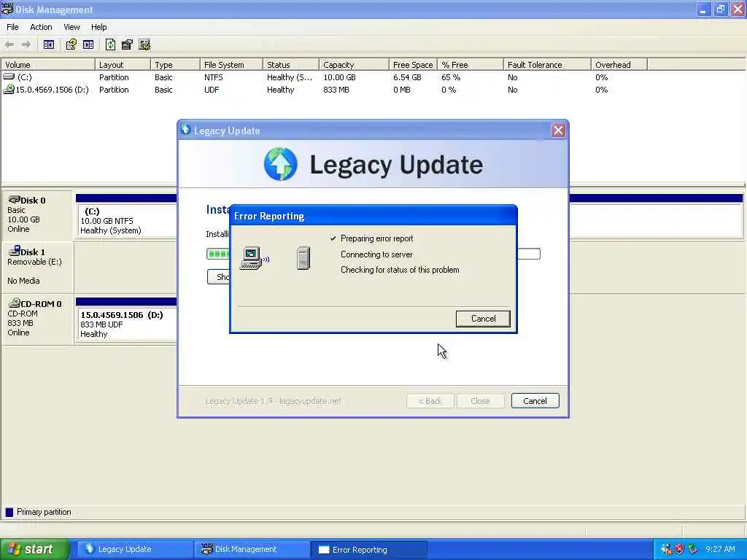The image size is (747, 560).
Task: Sort by the Layout column header
Action: point(123,65)
